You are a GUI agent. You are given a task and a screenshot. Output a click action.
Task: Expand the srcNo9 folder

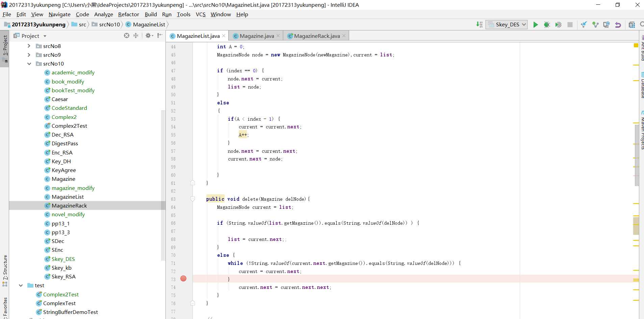click(29, 55)
